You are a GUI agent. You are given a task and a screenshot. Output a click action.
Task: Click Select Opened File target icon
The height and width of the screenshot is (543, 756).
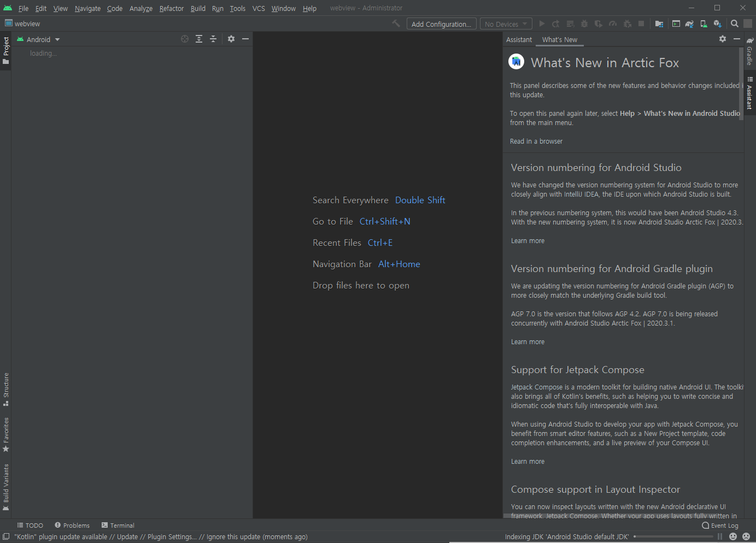(185, 39)
